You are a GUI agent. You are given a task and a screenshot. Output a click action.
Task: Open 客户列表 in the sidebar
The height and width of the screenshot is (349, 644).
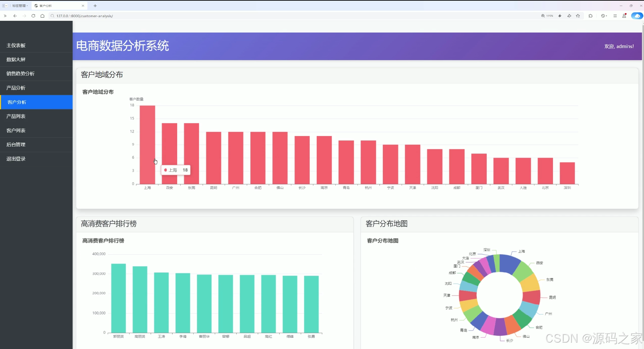(36, 130)
